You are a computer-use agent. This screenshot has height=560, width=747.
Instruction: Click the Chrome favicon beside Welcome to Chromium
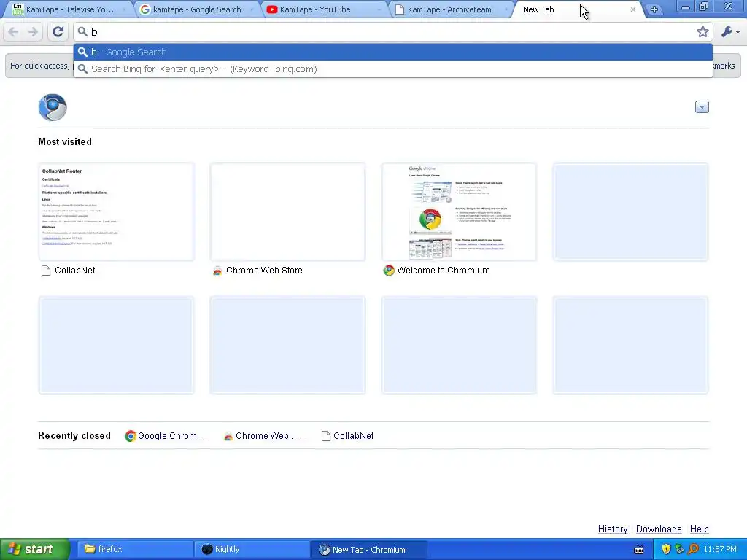[389, 271]
